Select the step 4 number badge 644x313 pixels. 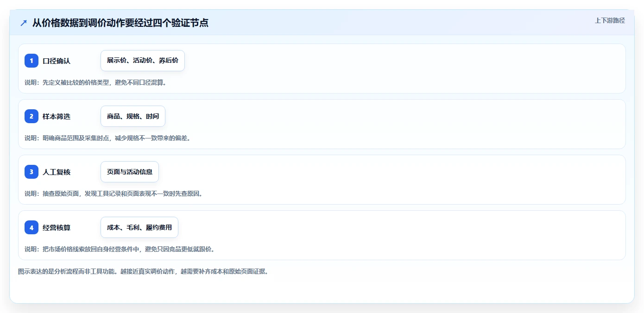(x=32, y=227)
